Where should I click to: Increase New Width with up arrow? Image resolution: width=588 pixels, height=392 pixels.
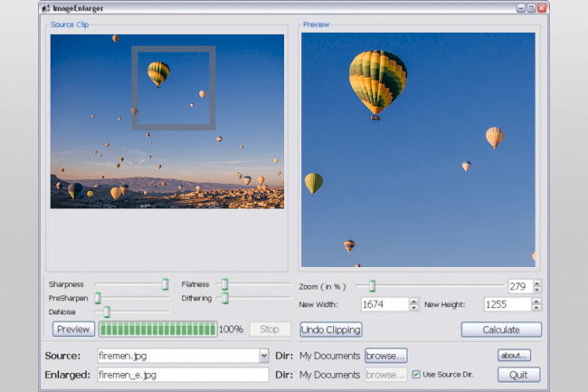click(413, 301)
